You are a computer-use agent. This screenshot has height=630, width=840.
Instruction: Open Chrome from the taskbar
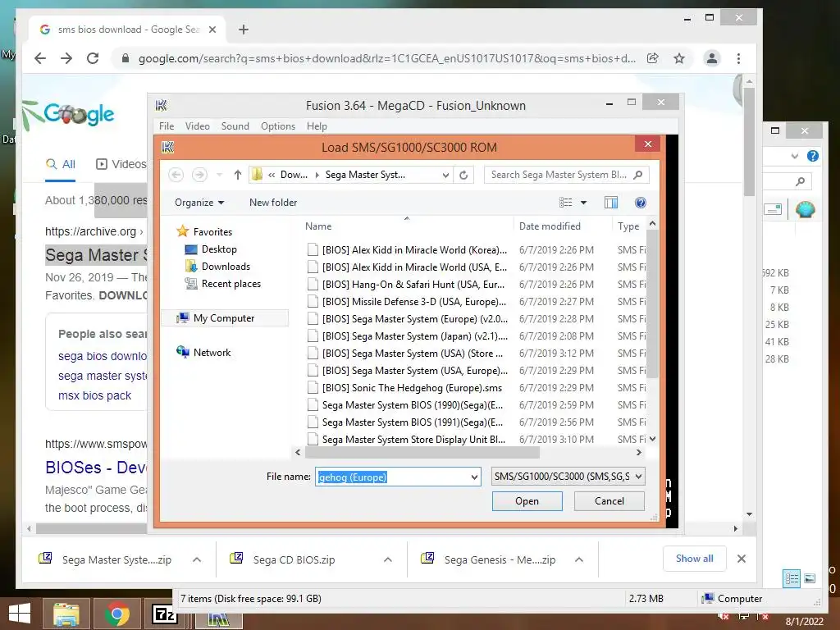[116, 614]
